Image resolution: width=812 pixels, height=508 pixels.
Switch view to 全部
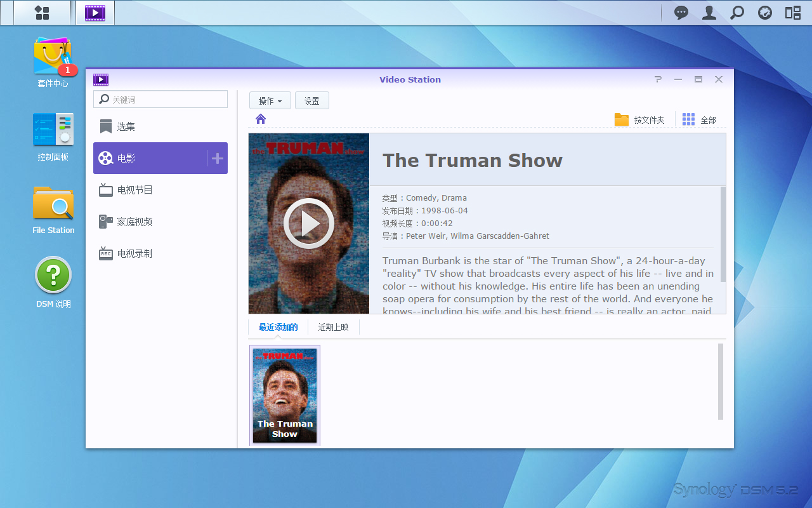pyautogui.click(x=699, y=120)
